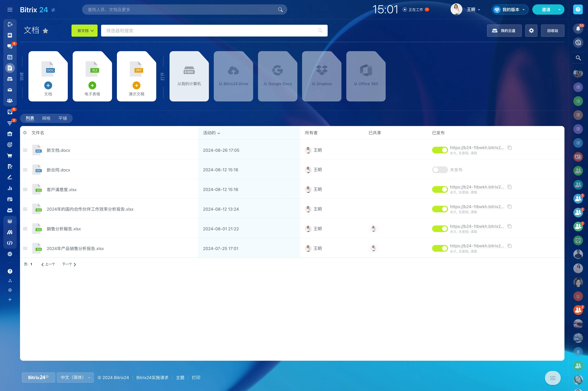Expand more items chevron in left sidebar
The height and width of the screenshot is (391, 588).
[x=10, y=254]
